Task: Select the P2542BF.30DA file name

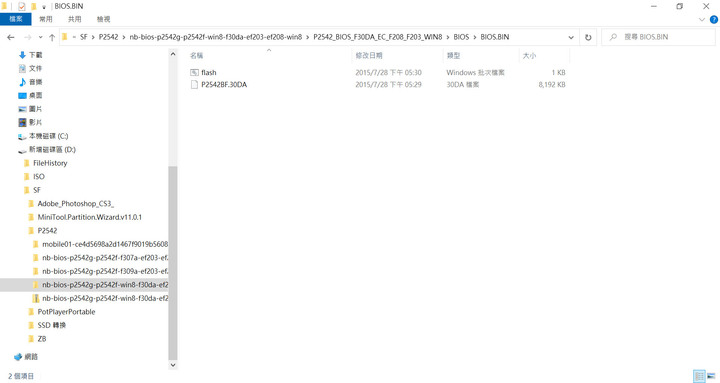Action: 224,84
